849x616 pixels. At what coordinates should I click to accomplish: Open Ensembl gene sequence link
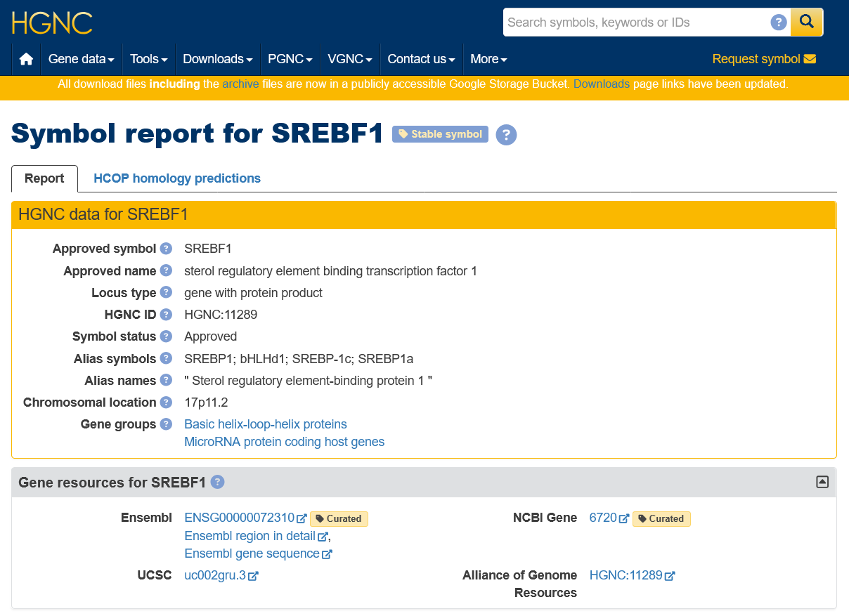tap(252, 553)
